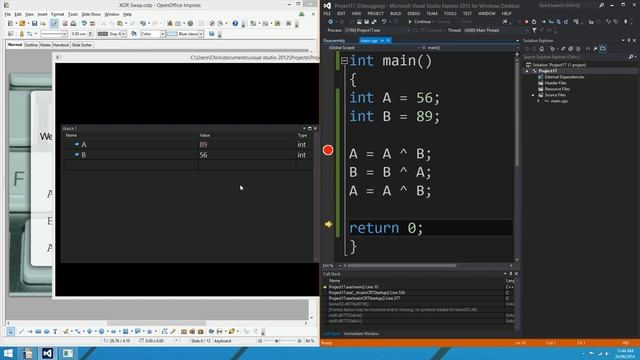640x360 pixels.
Task: Open the Color area fill style dropdown
Action: click(162, 34)
